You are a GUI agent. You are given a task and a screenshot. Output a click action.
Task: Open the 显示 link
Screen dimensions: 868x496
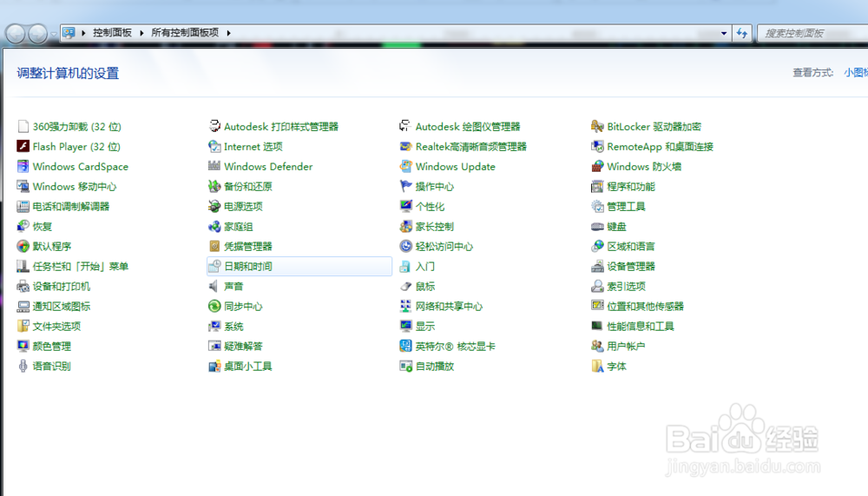click(425, 327)
